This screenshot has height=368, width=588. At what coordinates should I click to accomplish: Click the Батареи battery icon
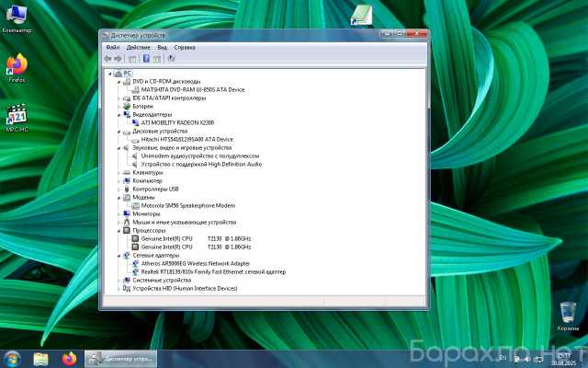tap(127, 107)
